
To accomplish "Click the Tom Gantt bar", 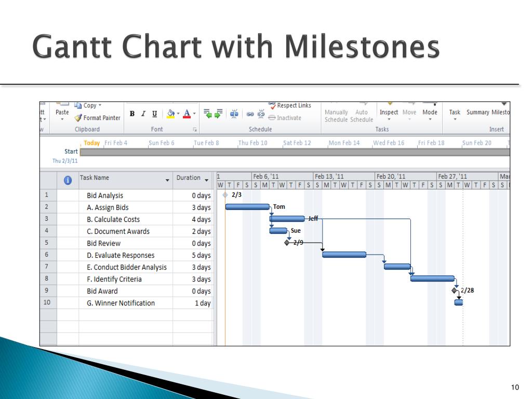I will 247,207.
